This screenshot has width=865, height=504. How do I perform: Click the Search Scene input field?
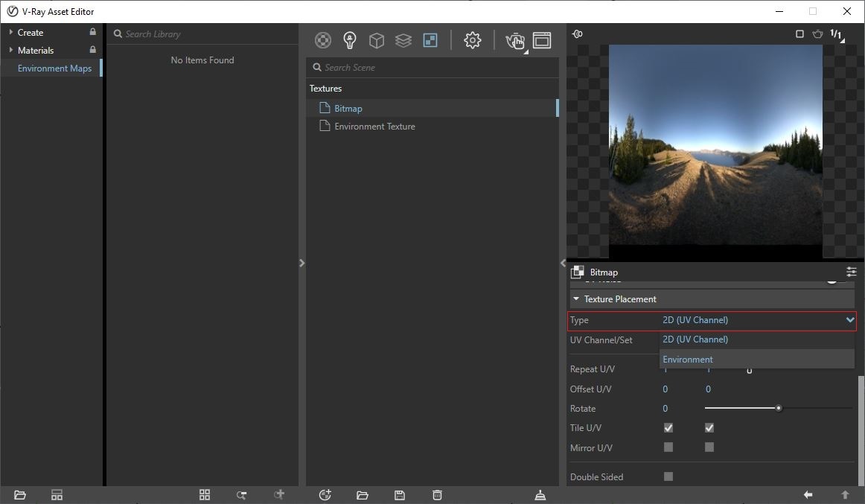432,67
